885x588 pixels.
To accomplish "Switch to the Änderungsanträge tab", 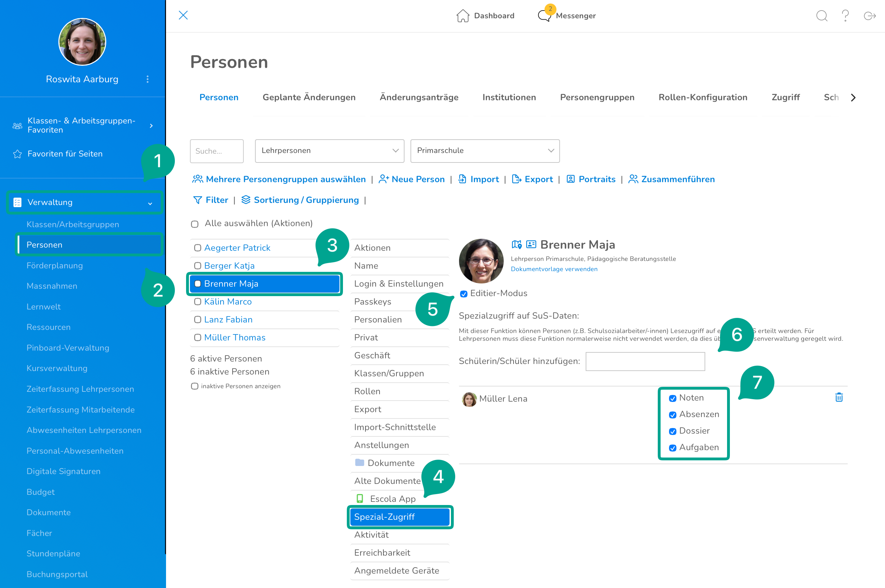I will (419, 97).
